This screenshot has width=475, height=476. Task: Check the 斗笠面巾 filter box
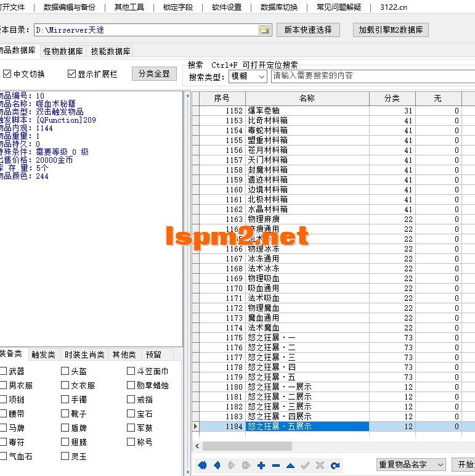pos(131,371)
